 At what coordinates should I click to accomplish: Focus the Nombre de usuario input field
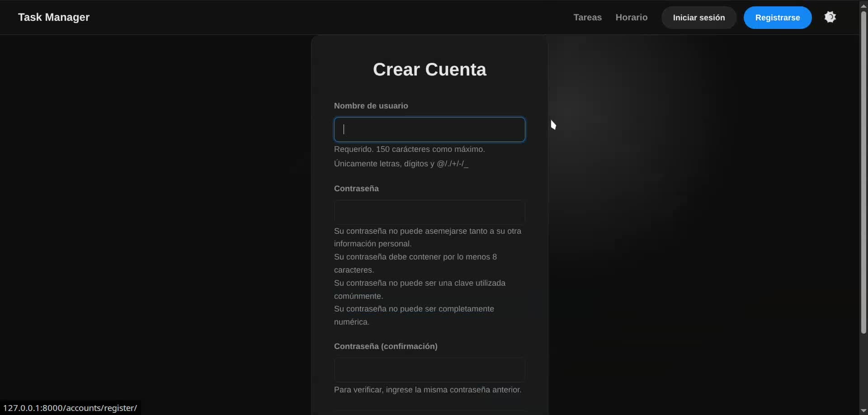point(429,130)
